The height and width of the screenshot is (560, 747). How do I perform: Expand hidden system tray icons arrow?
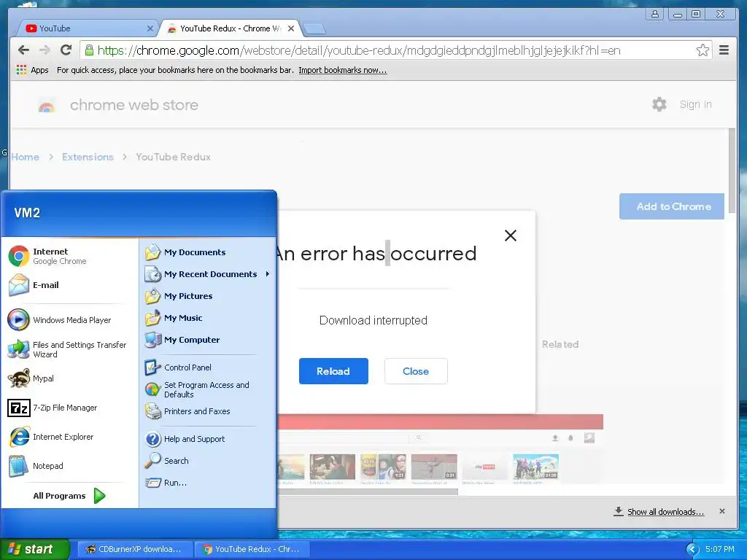coord(692,550)
